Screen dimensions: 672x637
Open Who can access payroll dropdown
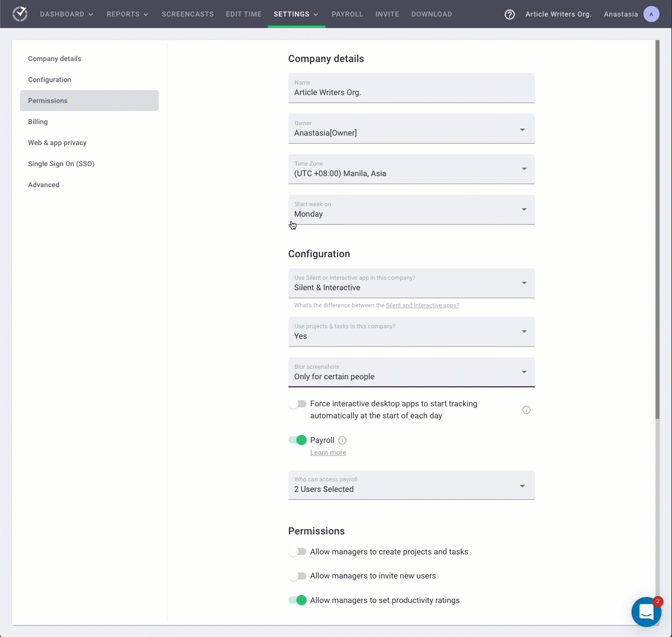click(411, 485)
